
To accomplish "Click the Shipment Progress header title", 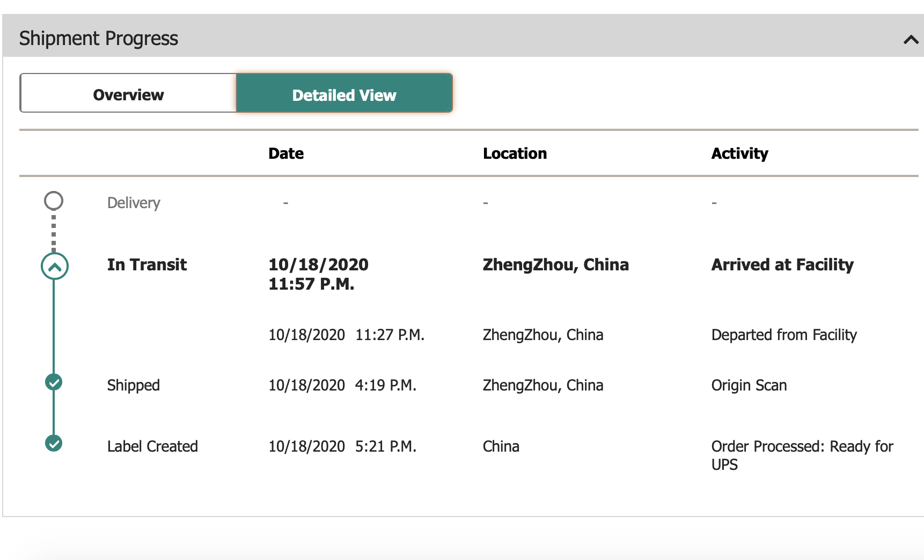I will tap(99, 39).
